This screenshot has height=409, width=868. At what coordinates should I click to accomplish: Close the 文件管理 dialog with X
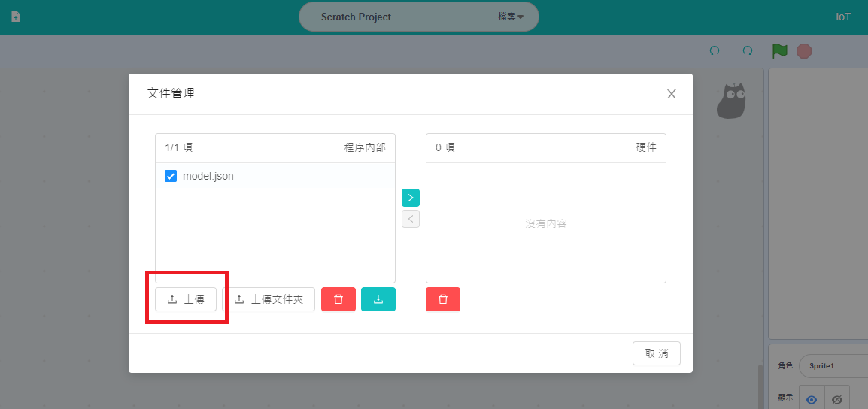click(672, 94)
